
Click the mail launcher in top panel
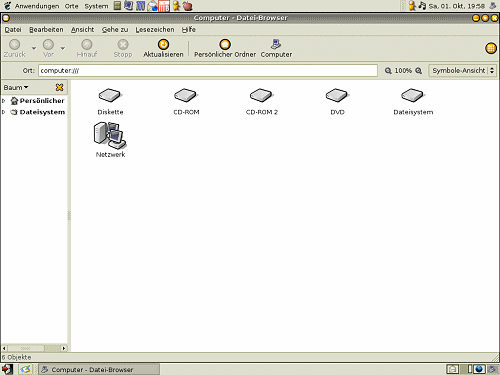click(x=152, y=6)
